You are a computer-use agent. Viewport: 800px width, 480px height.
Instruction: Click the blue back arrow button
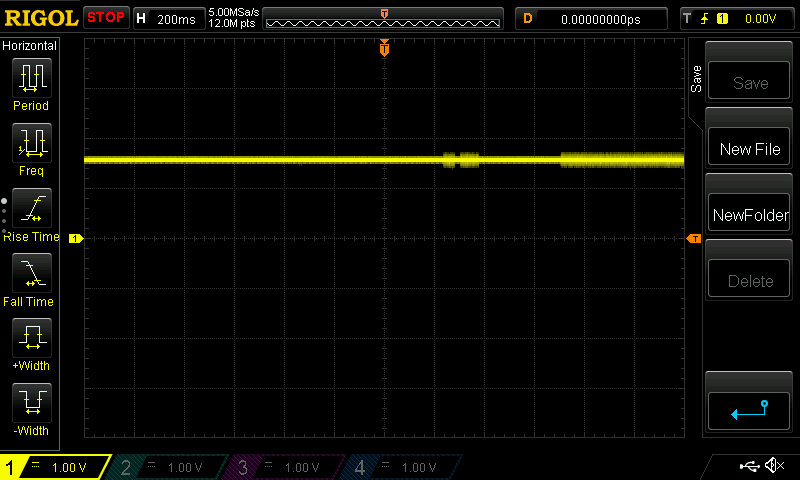tap(749, 411)
